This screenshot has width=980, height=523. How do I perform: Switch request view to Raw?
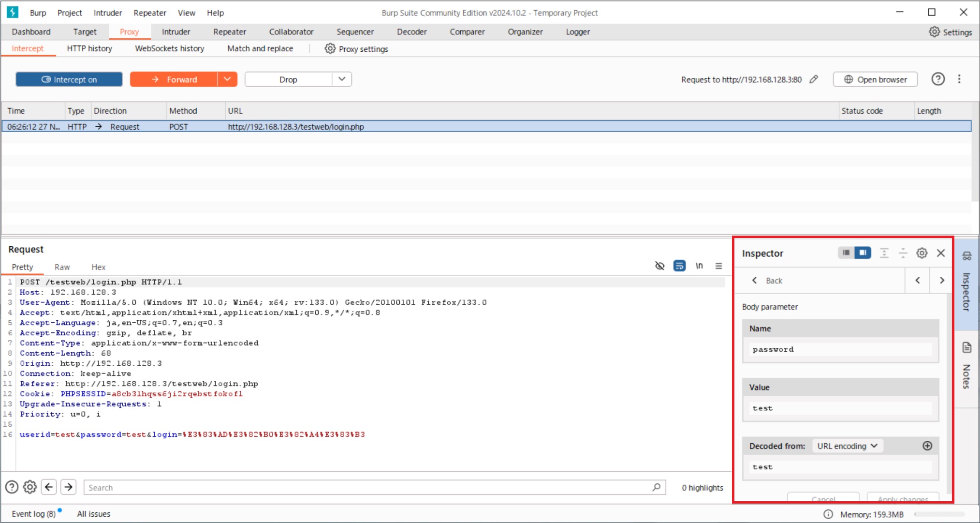tap(62, 267)
